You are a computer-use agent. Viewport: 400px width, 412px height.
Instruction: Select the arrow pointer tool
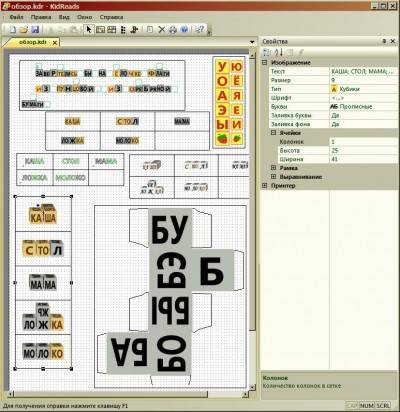[x=89, y=30]
